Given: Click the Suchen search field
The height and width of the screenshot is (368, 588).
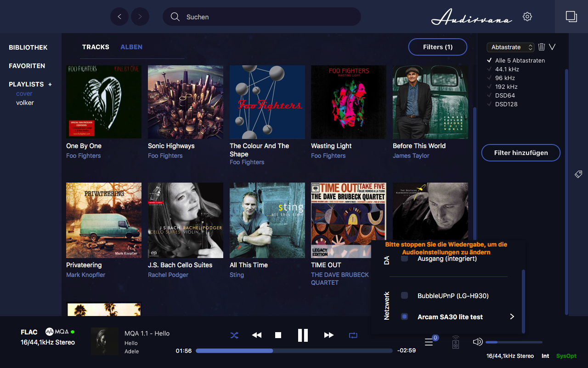Looking at the screenshot, I should [x=262, y=17].
